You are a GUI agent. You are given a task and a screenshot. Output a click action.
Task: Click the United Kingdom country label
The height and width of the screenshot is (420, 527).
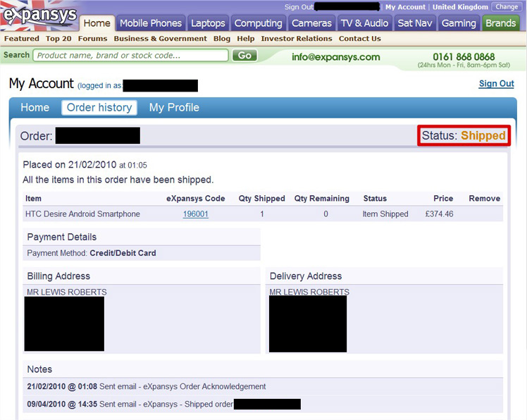coord(460,7)
